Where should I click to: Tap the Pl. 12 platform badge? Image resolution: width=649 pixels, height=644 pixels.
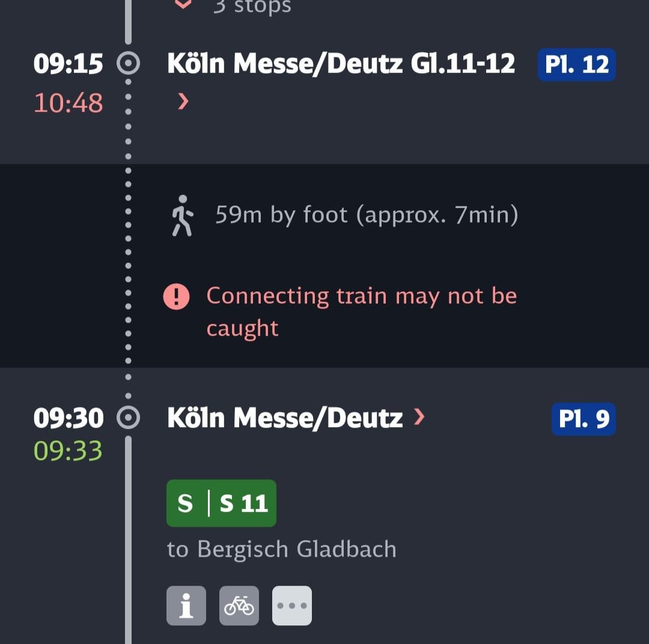[576, 64]
